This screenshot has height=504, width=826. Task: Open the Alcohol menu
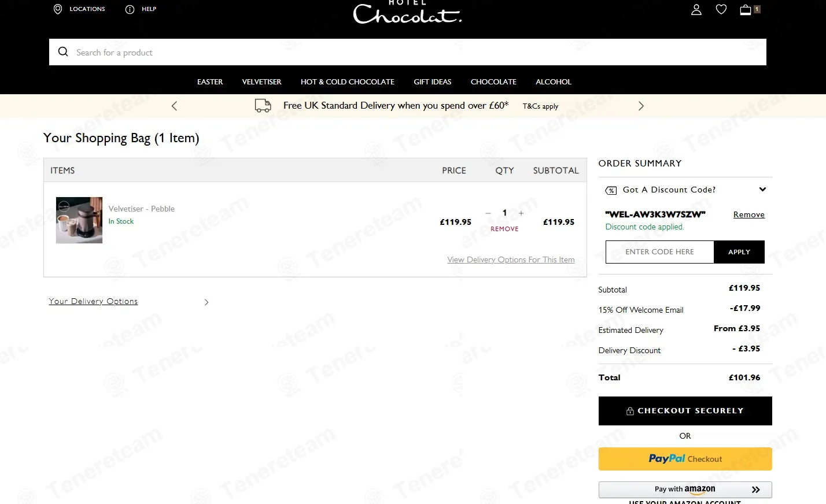tap(554, 82)
